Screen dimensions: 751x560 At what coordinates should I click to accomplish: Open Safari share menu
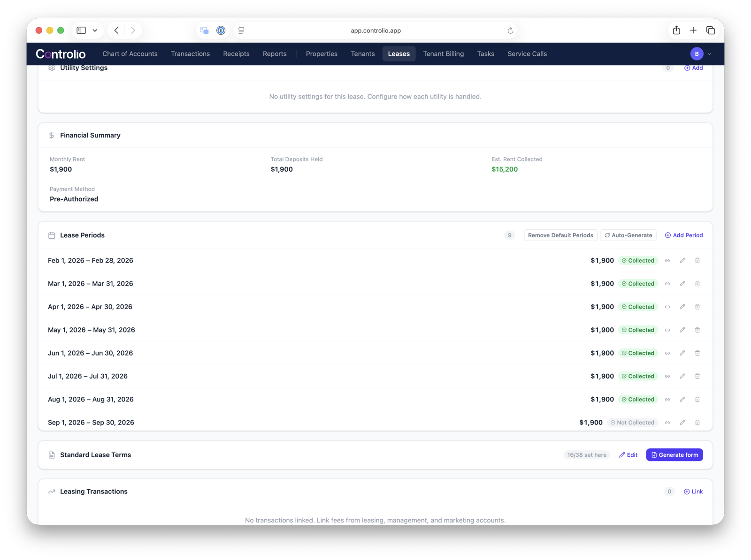tap(676, 30)
